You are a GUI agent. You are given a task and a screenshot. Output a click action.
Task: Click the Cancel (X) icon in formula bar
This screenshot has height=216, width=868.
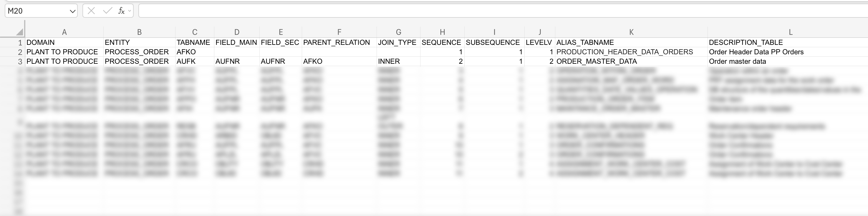click(x=91, y=11)
